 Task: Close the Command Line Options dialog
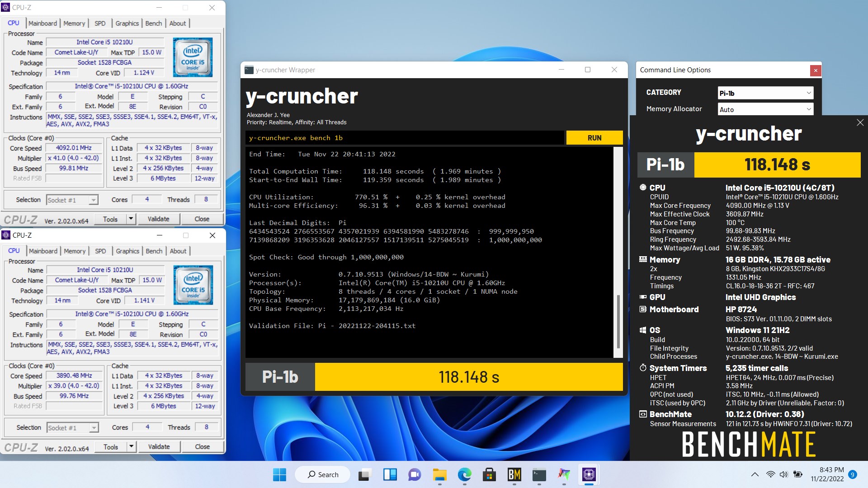click(x=815, y=70)
